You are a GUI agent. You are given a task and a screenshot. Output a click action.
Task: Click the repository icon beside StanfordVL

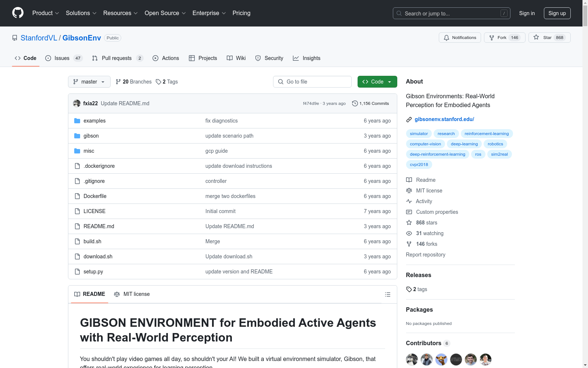click(x=15, y=38)
